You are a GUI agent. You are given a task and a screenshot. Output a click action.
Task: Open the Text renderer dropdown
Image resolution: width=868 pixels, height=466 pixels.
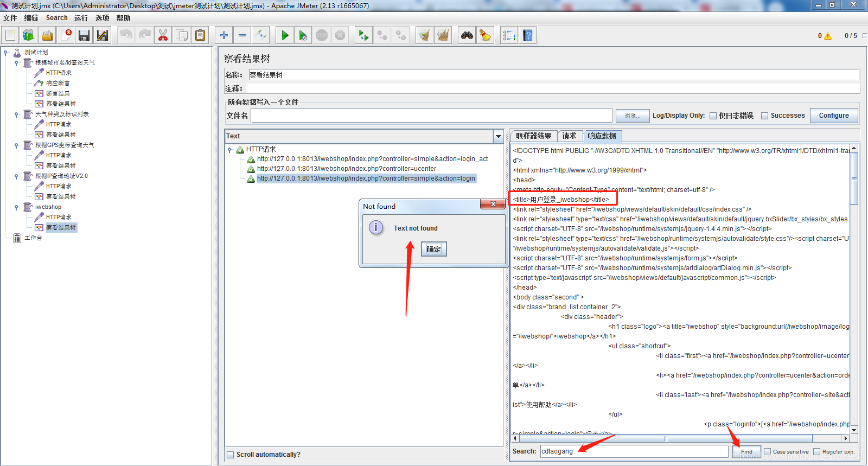coord(499,136)
